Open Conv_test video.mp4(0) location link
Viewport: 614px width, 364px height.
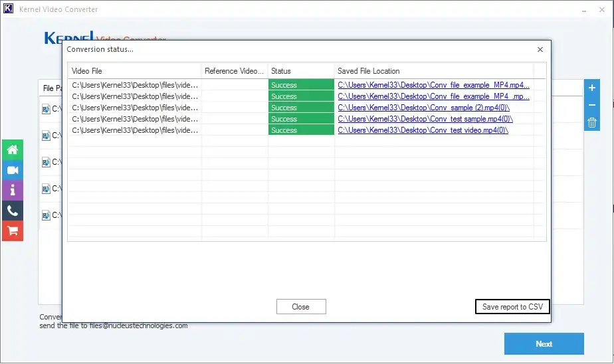point(423,130)
